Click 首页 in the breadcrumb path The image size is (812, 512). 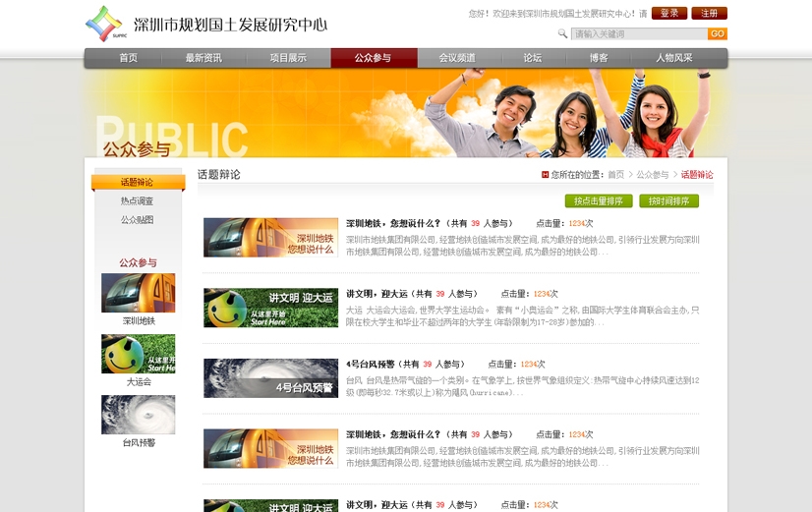point(615,175)
